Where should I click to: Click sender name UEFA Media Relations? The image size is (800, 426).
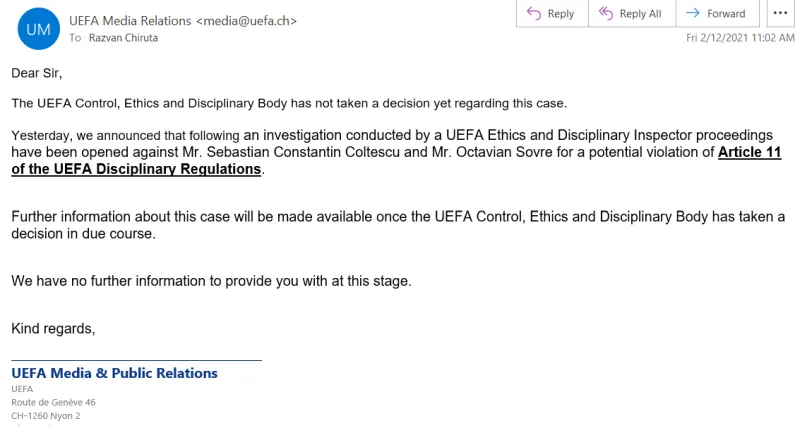[x=126, y=20]
